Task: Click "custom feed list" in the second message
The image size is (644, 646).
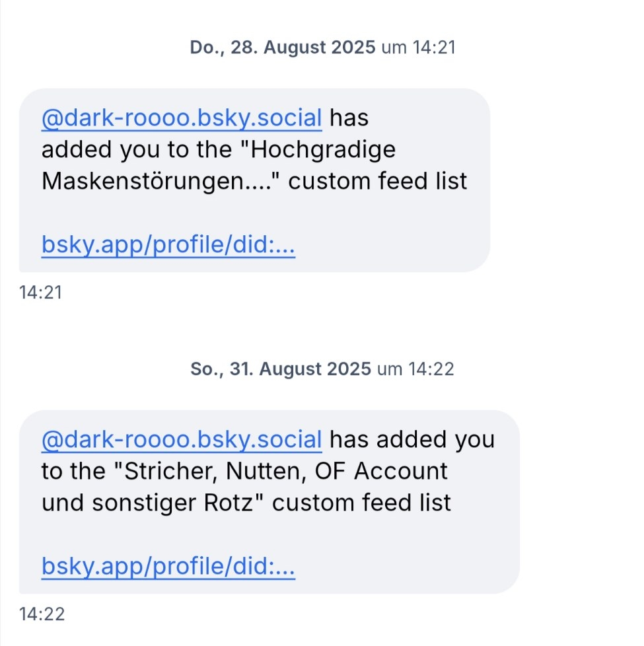Action: tap(362, 503)
